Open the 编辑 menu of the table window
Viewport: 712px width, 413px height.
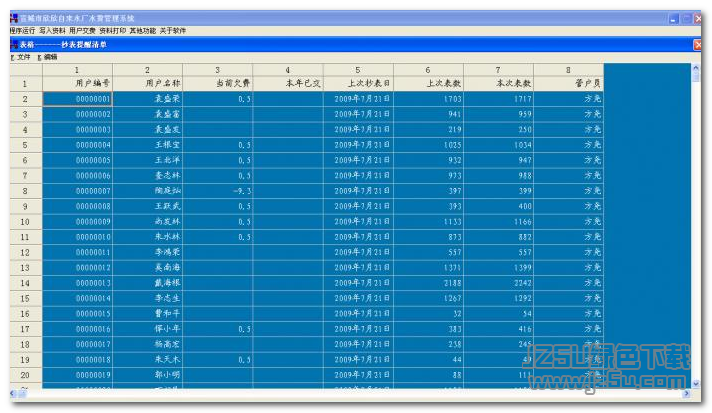click(x=48, y=57)
